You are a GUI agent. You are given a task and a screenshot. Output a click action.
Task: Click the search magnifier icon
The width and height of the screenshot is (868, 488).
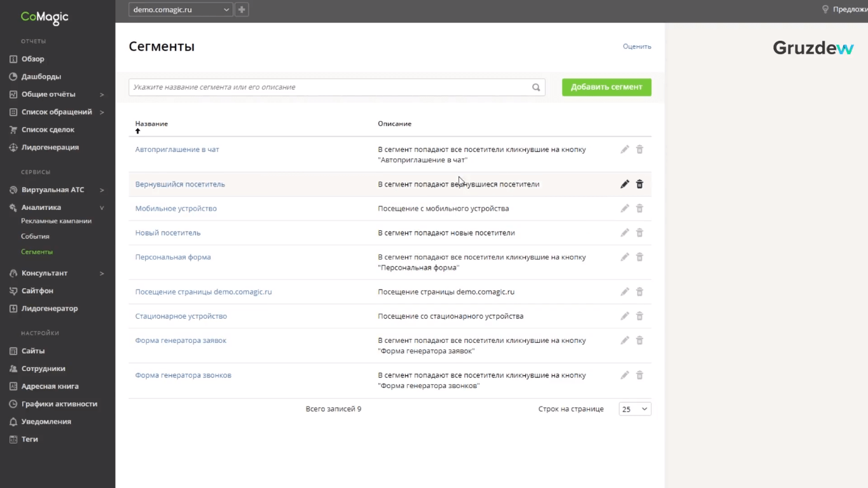[x=536, y=87]
